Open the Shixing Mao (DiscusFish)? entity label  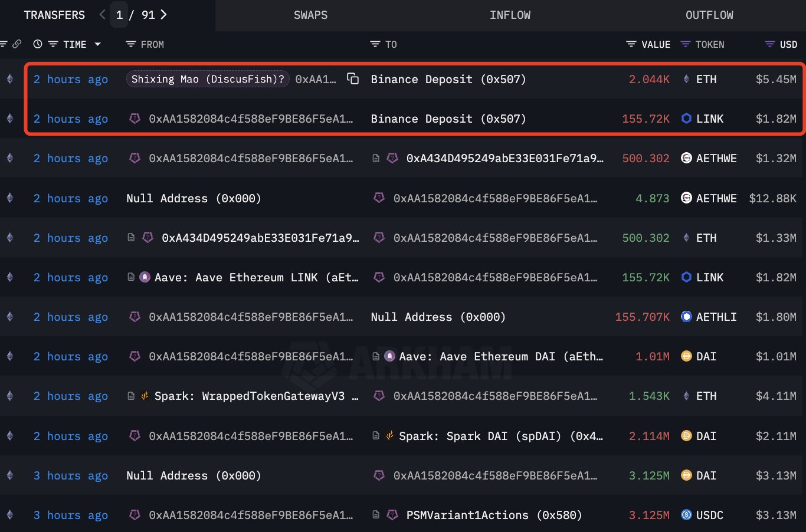click(x=208, y=79)
